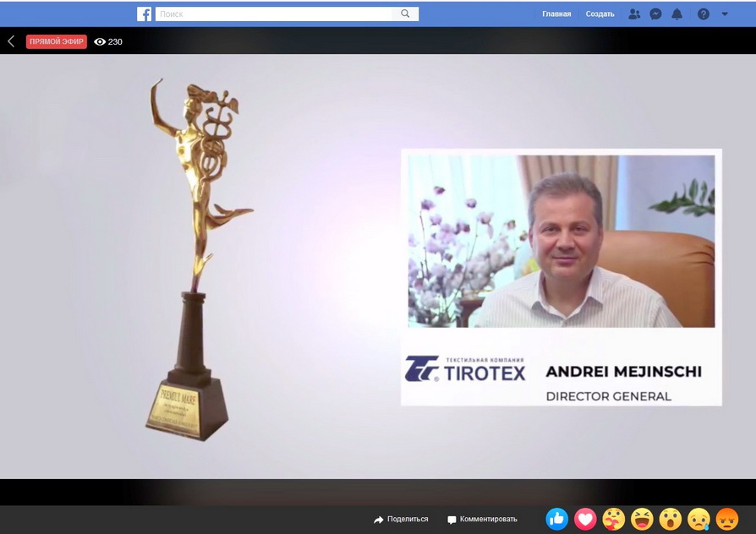
Task: Expand the account dropdown arrow
Action: tap(725, 14)
